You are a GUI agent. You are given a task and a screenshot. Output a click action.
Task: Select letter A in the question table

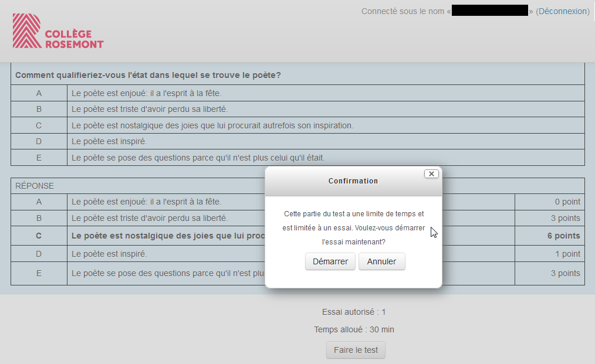39,93
